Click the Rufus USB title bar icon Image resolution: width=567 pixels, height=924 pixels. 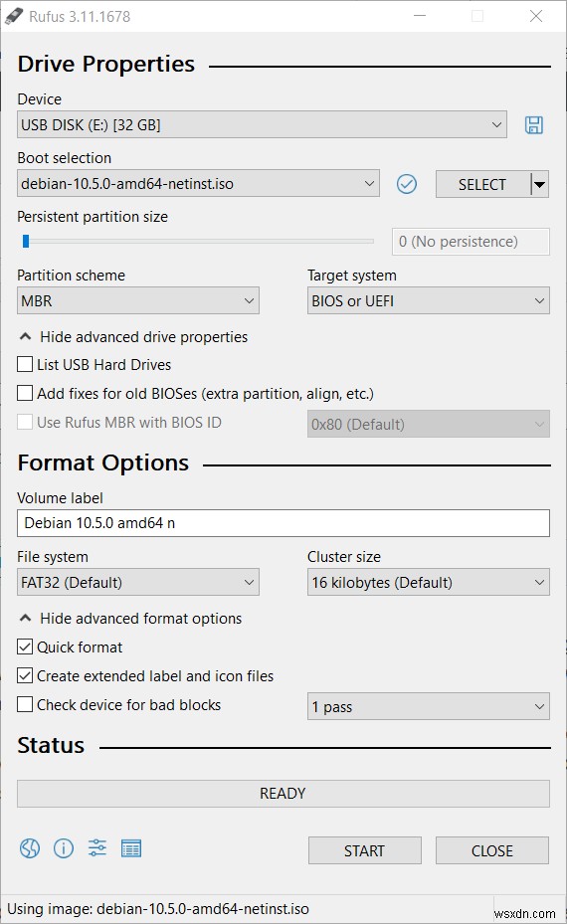click(x=14, y=16)
